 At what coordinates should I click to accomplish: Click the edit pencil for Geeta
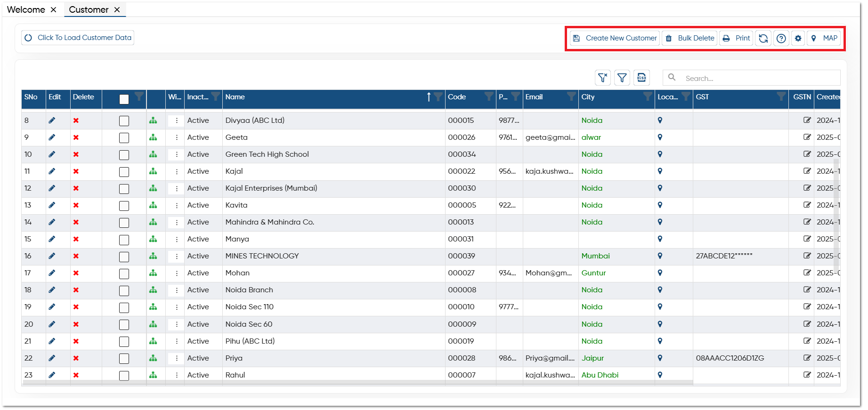click(x=52, y=137)
